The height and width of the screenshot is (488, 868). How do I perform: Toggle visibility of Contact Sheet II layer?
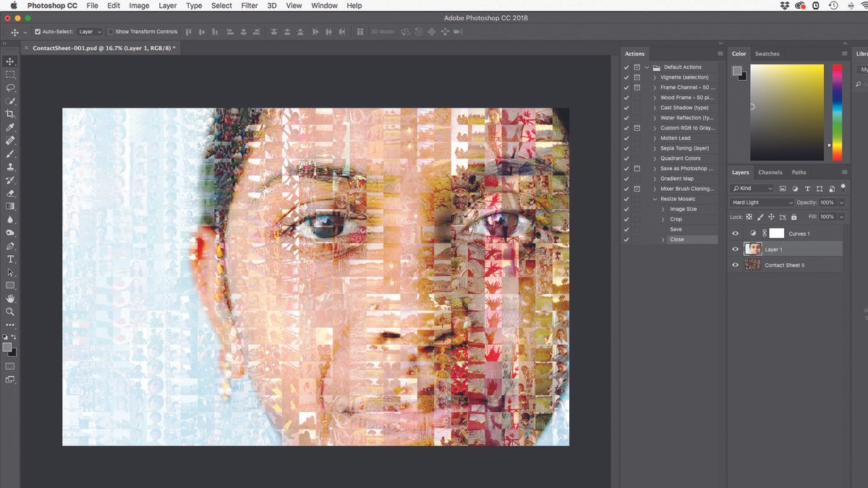735,265
